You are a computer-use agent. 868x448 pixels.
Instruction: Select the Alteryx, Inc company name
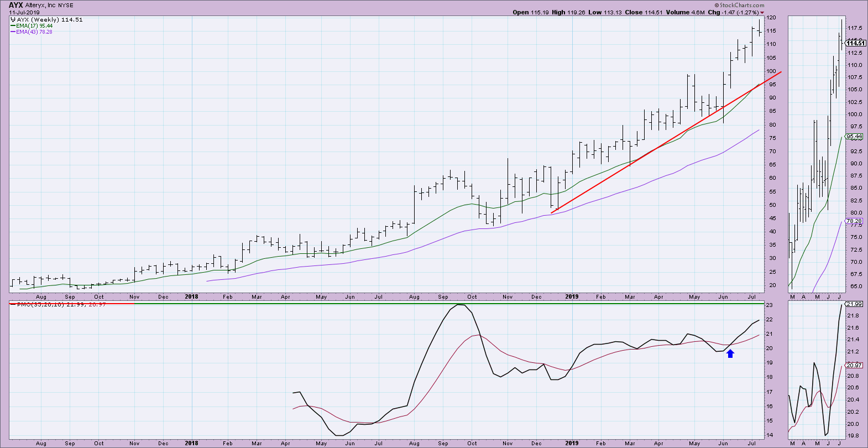tap(40, 6)
